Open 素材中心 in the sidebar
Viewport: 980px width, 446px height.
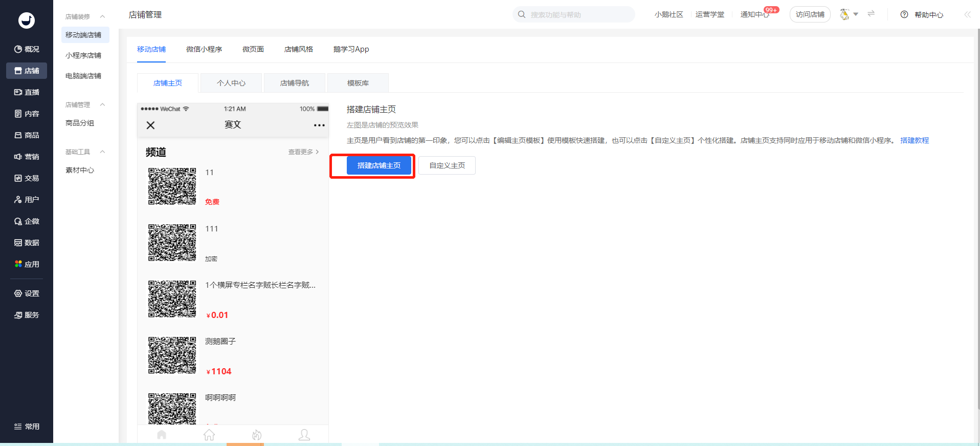80,170
